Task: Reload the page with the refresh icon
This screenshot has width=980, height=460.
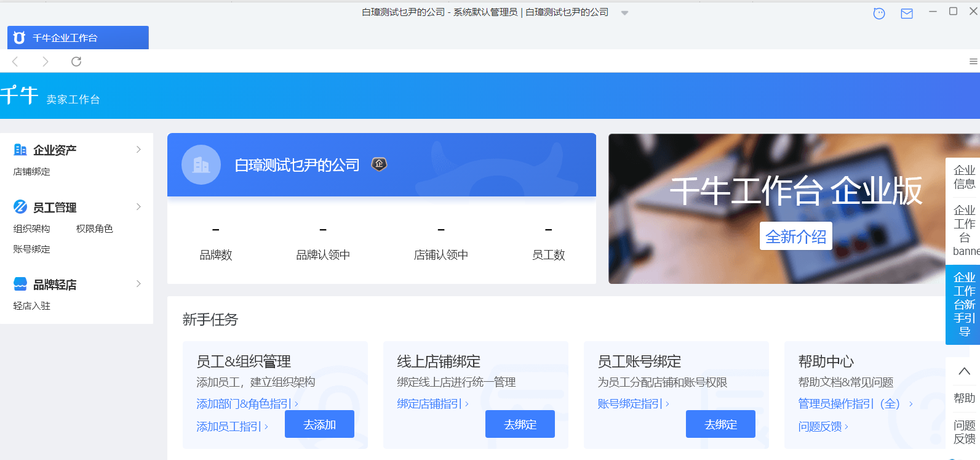Action: 76,62
